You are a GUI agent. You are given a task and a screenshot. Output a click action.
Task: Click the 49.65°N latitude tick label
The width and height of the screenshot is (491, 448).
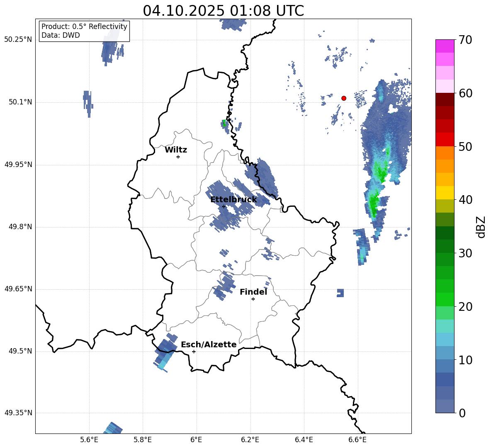coord(18,289)
